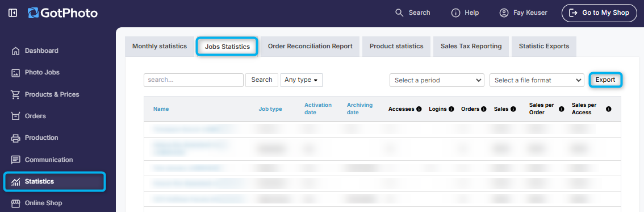The image size is (644, 212).
Task: Sort table by Job type column
Action: click(270, 109)
